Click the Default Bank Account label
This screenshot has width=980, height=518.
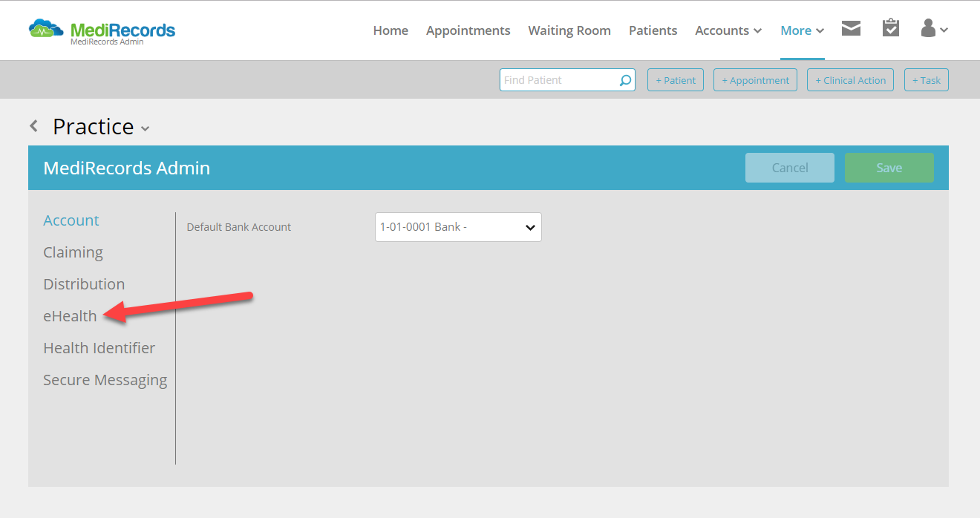239,227
